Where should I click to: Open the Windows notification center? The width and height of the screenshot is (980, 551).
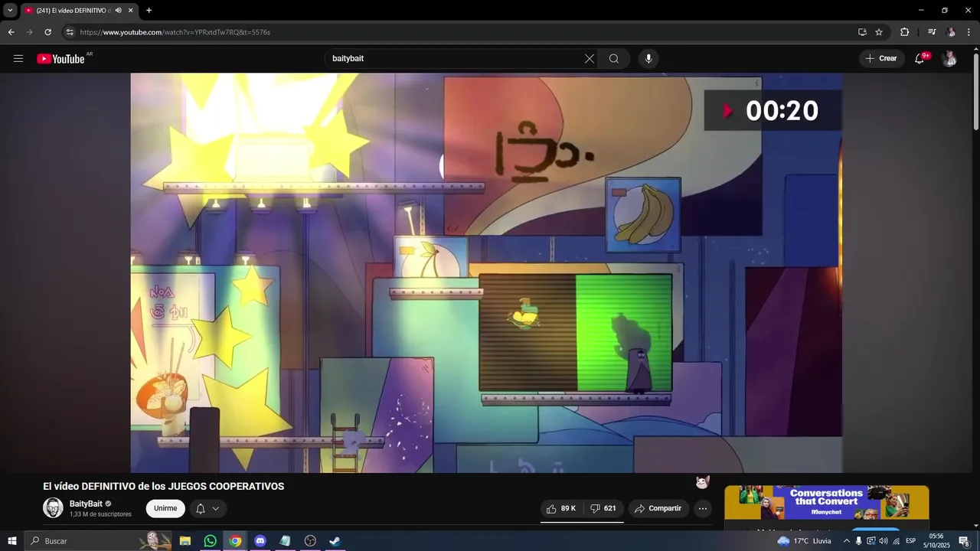pos(964,541)
